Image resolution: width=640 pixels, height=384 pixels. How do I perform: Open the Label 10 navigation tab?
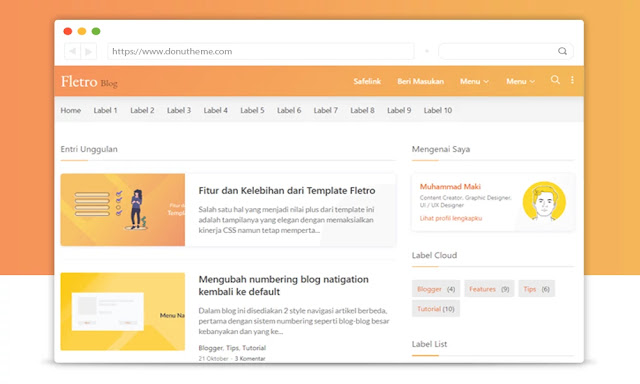coord(438,110)
